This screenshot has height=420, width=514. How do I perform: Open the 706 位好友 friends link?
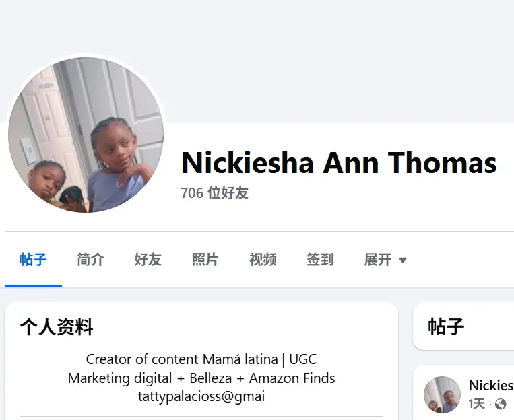pos(214,193)
